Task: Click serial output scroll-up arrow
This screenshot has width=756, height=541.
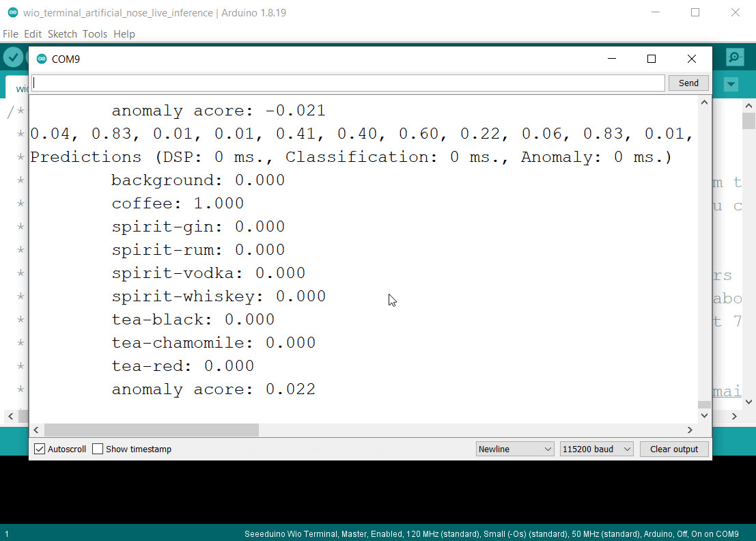Action: pos(704,102)
